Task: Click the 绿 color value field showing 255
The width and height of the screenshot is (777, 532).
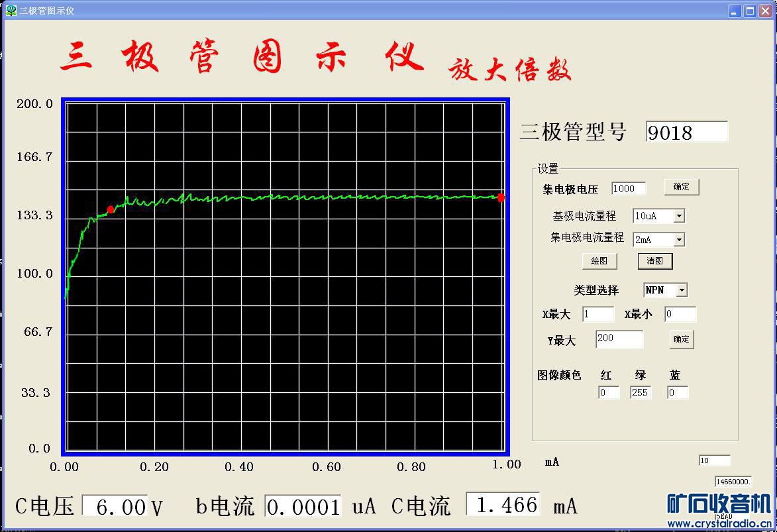Action: (x=641, y=393)
